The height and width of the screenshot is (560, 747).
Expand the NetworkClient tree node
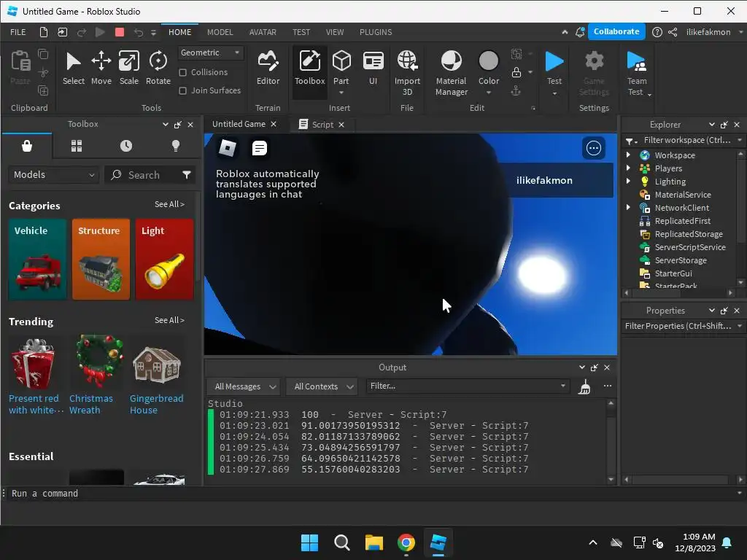coord(628,207)
